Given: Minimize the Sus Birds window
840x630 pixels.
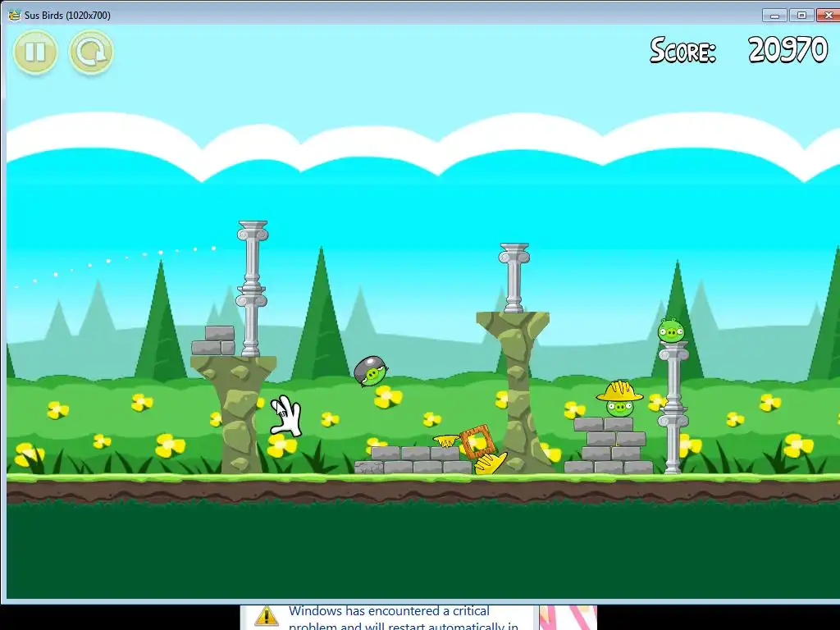Looking at the screenshot, I should [774, 16].
